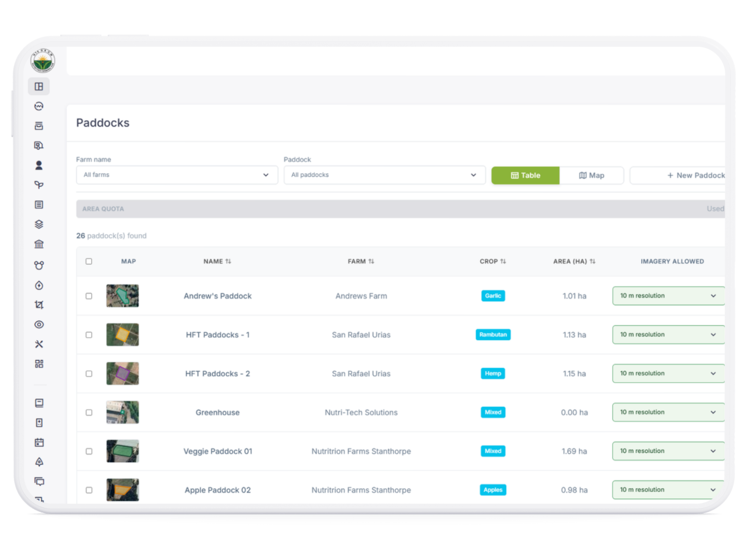Screen dimensions: 747x560
Task: Click the book sidebar icon
Action: pos(39,403)
